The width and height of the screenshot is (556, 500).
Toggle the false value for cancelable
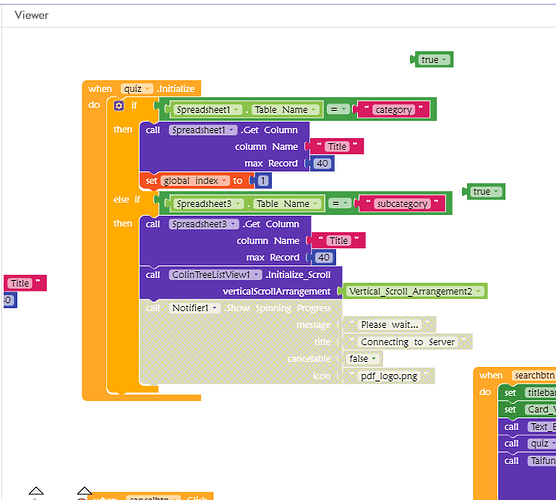[x=362, y=359]
